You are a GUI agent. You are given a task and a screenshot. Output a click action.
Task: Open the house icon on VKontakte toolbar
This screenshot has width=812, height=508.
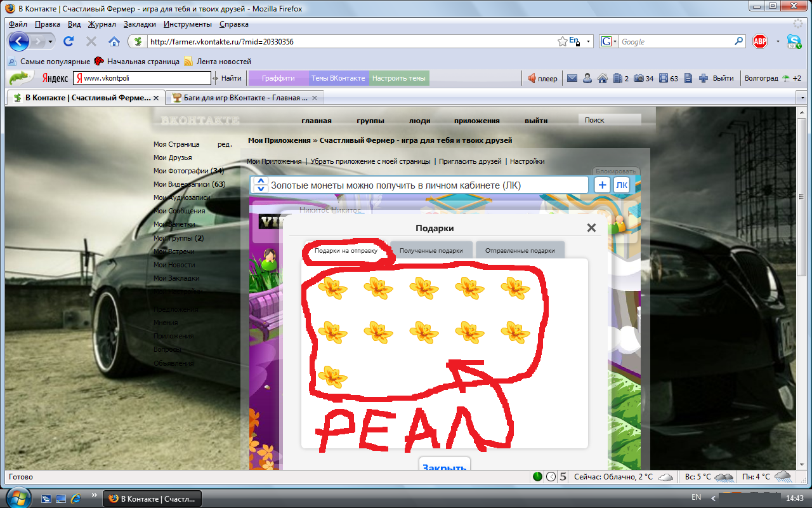[x=603, y=79]
